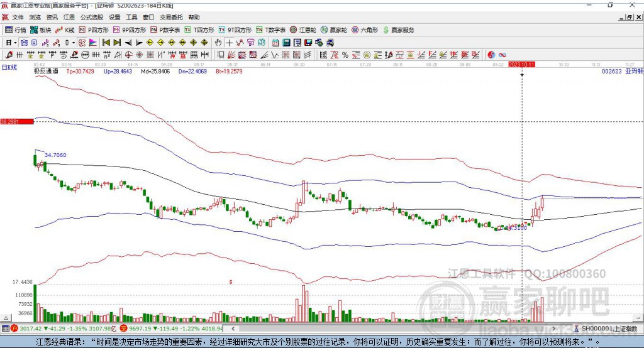Open the calendar icon in toolbar

click(275, 43)
